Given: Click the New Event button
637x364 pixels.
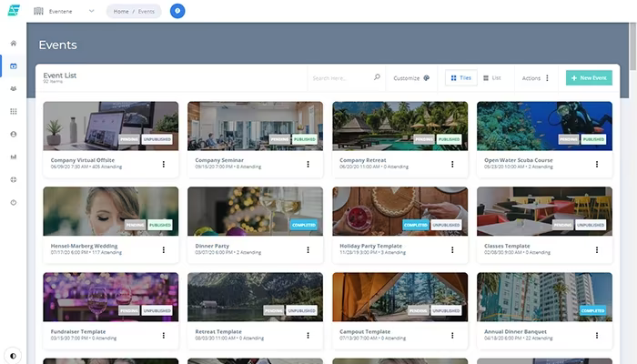Looking at the screenshot, I should [x=589, y=77].
